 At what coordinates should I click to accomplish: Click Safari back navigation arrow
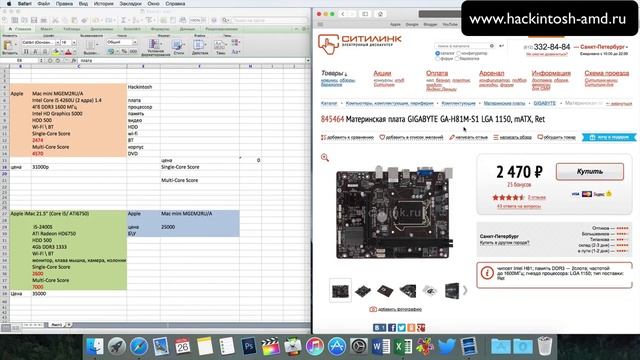pyautogui.click(x=343, y=14)
